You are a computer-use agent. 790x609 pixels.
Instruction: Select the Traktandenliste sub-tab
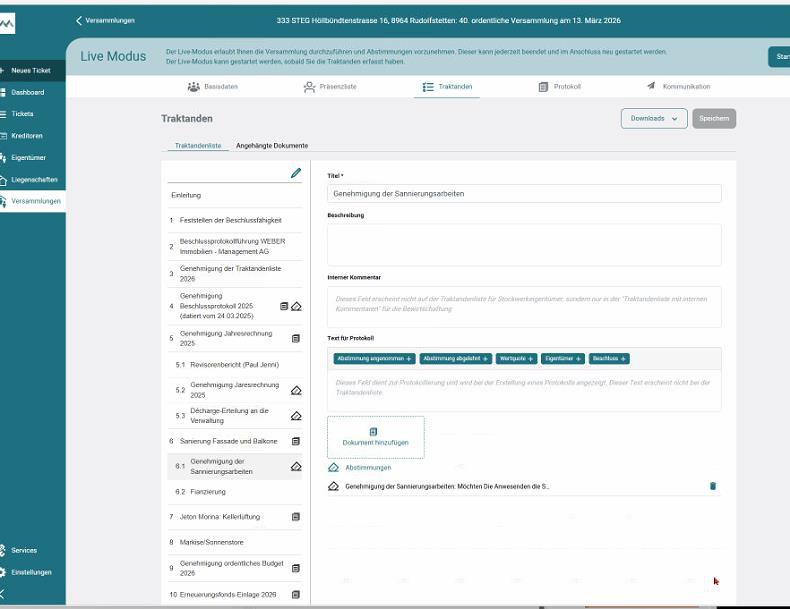click(198, 146)
